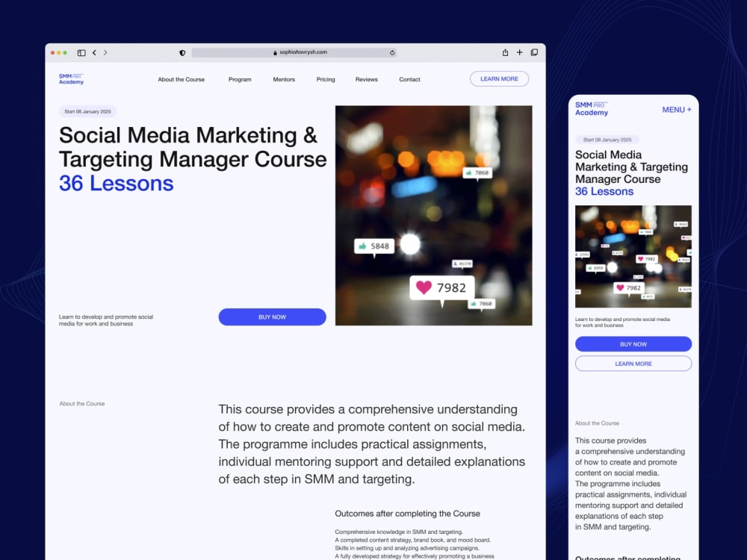The height and width of the screenshot is (560, 747).
Task: Click the blue 36 Lessons text on desktop
Action: [117, 184]
